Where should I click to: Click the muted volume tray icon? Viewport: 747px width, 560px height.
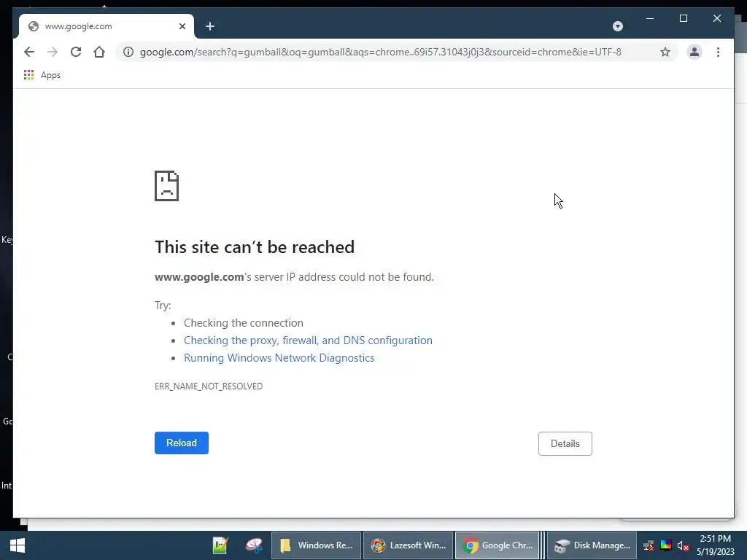click(x=683, y=545)
